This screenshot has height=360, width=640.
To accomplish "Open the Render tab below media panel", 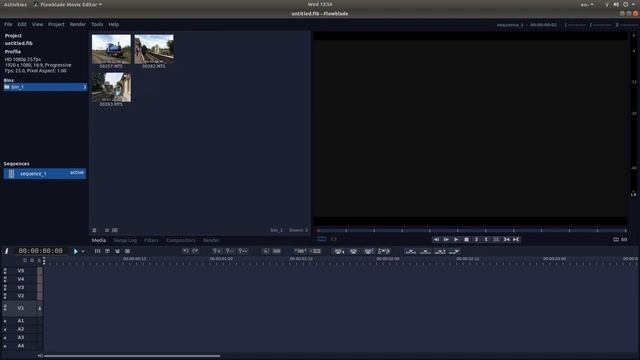I will 211,240.
